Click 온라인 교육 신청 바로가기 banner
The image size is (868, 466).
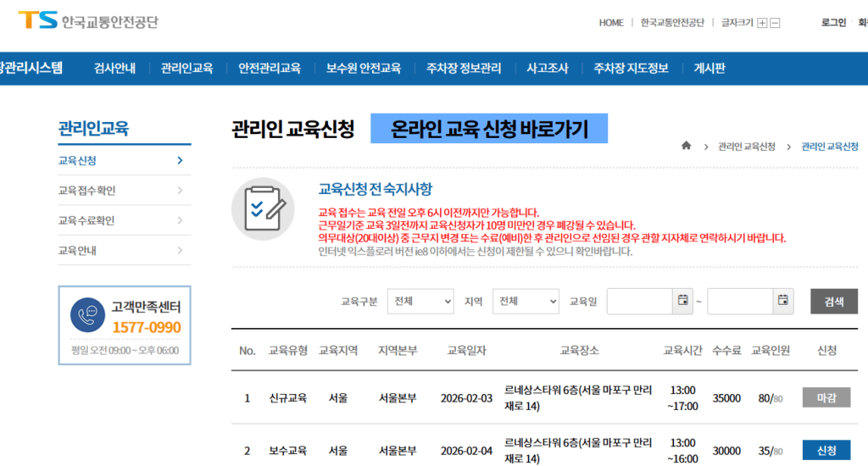pyautogui.click(x=489, y=129)
